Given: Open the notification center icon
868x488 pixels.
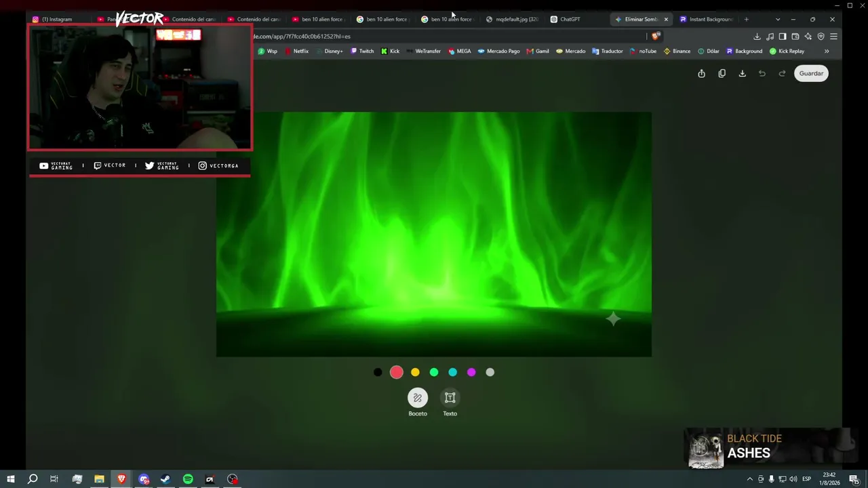Looking at the screenshot, I should (x=854, y=479).
